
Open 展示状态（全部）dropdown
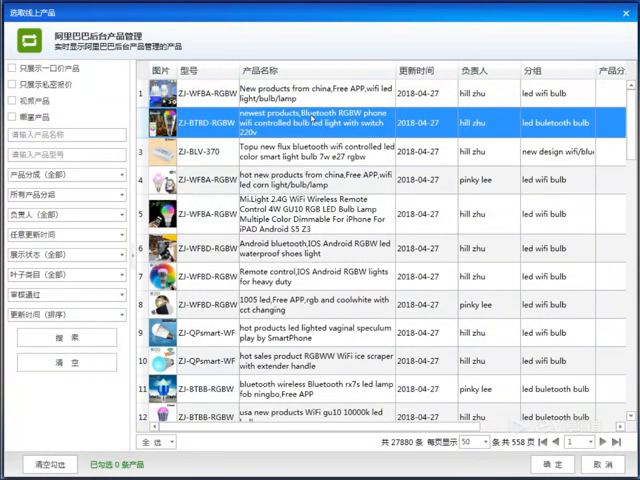point(67,255)
